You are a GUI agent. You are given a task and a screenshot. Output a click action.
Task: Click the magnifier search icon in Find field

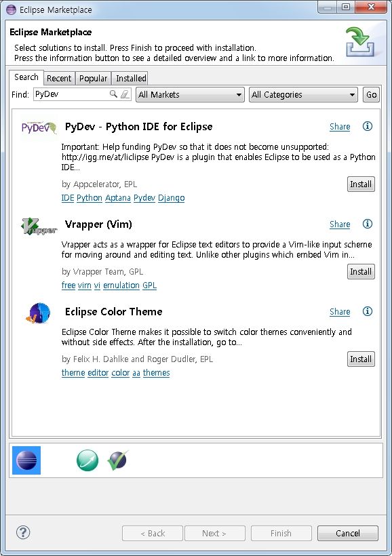click(x=113, y=94)
